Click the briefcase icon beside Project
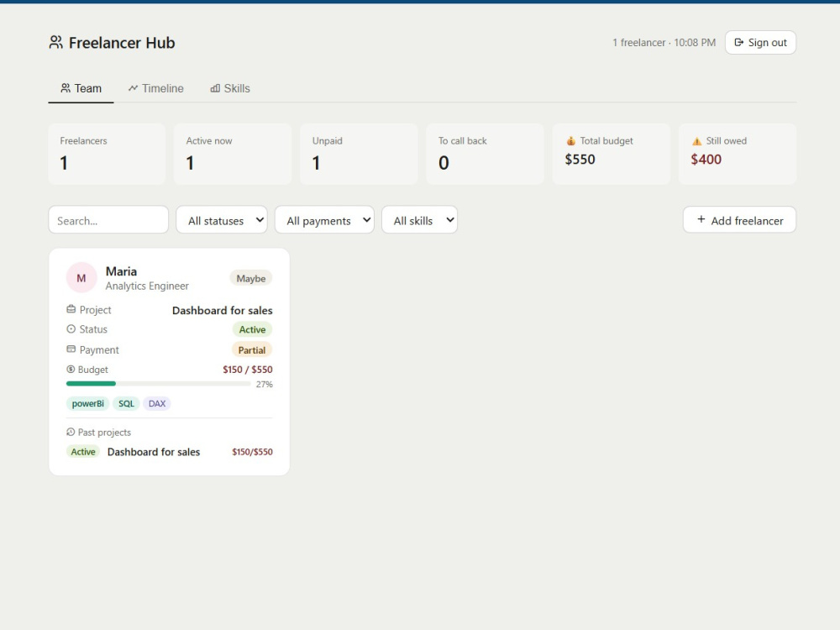Screen dimensions: 840x630 [x=71, y=309]
